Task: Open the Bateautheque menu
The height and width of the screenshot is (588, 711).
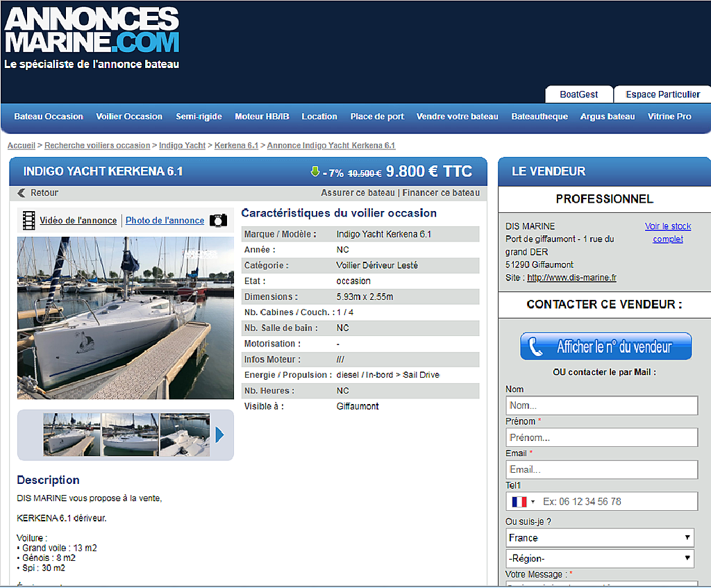Action: [539, 117]
